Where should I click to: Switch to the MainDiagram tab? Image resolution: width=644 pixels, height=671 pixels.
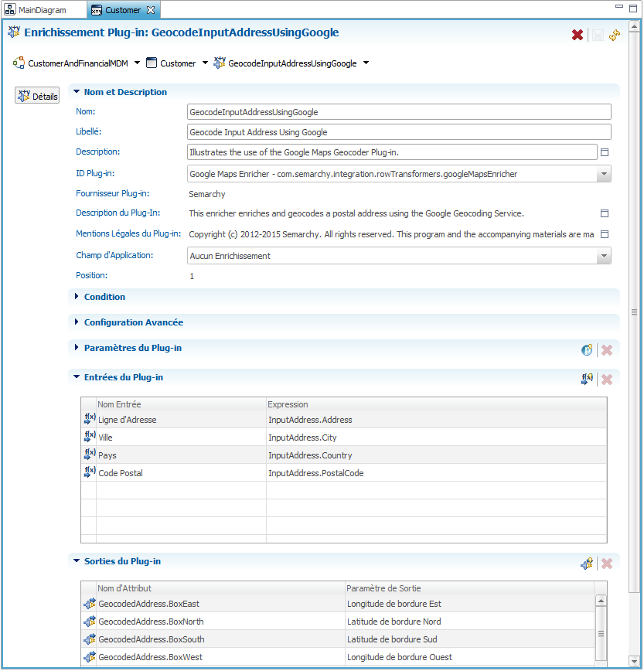[x=43, y=10]
